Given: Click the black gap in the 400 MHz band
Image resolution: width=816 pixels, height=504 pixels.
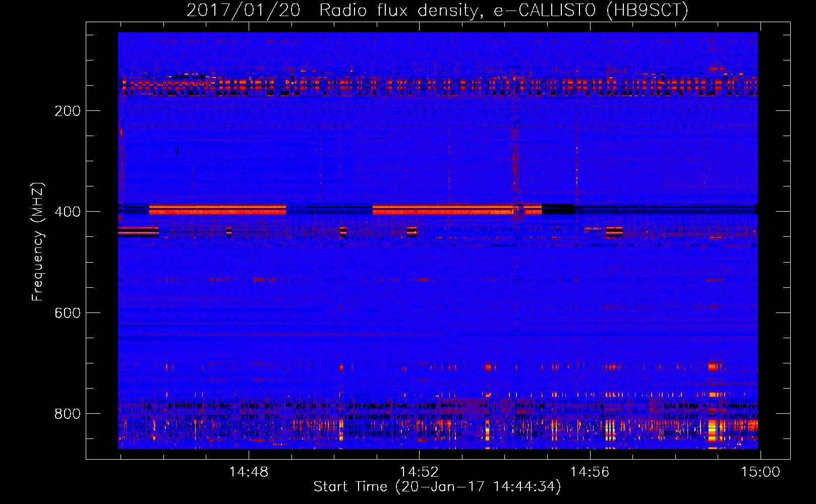Looking at the screenshot, I should 558,209.
